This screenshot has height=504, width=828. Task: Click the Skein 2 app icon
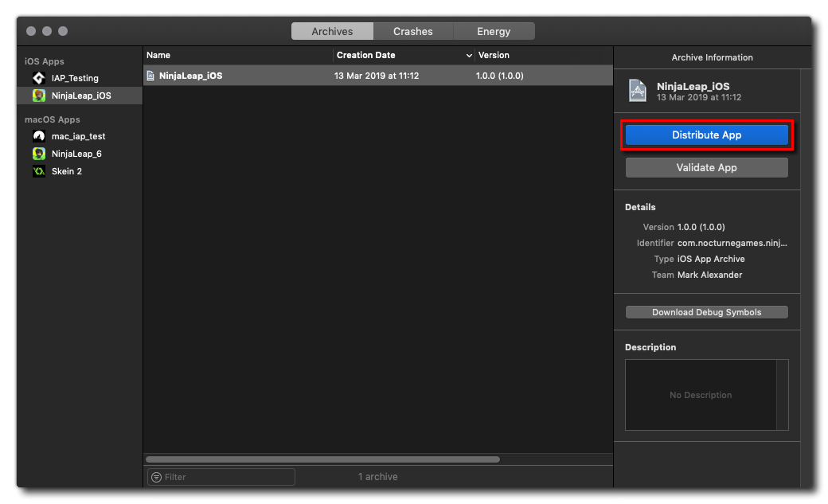[x=39, y=171]
